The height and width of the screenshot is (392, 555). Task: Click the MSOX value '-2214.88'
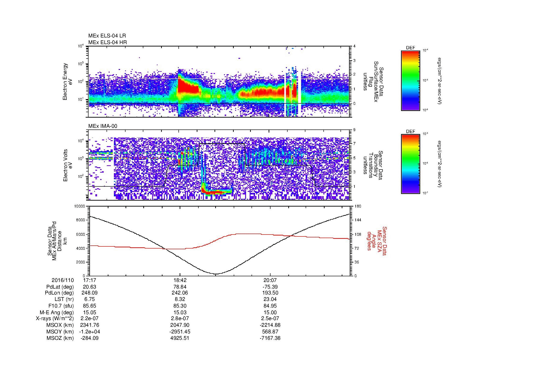pyautogui.click(x=270, y=325)
